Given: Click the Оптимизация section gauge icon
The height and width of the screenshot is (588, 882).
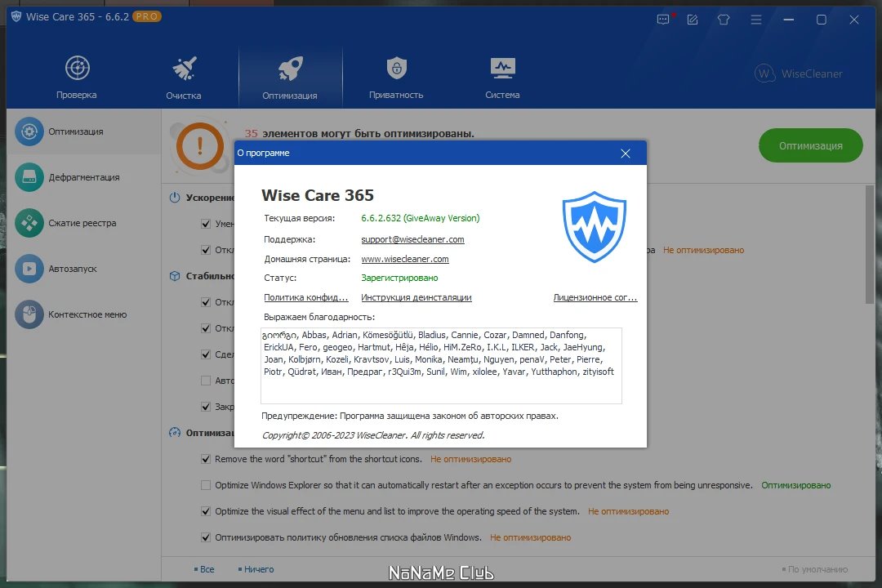Looking at the screenshot, I should point(175,433).
